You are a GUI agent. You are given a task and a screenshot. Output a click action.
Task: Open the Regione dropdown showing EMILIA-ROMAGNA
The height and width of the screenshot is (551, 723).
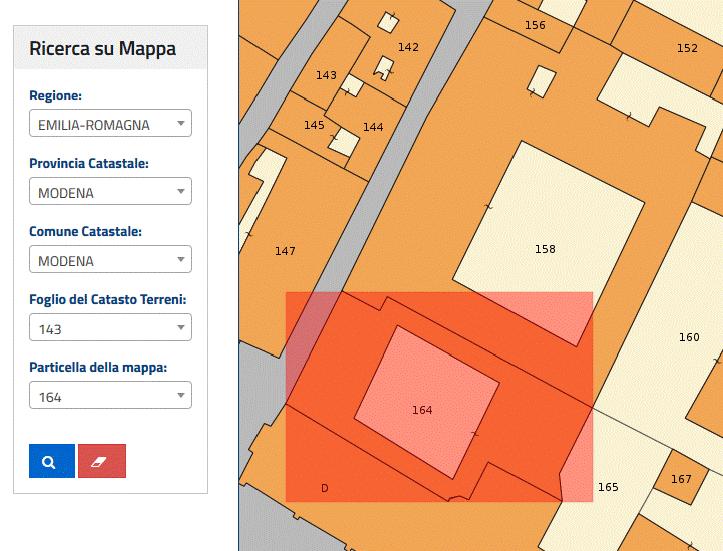[x=110, y=123]
